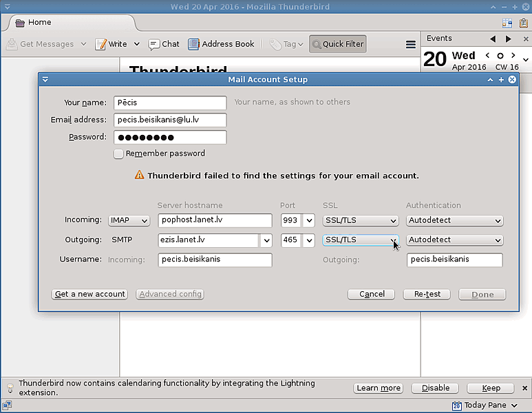Expand the Today Pane chevron
The image size is (532, 413).
tap(514, 405)
